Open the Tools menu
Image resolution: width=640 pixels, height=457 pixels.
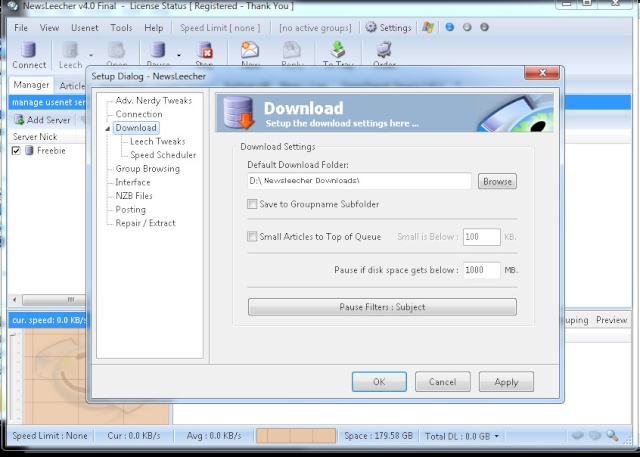click(121, 28)
